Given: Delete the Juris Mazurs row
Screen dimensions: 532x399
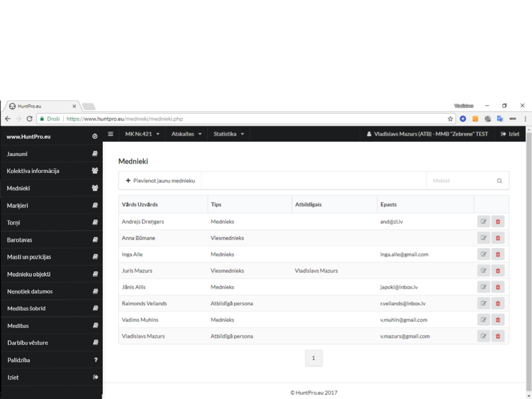Looking at the screenshot, I should point(498,271).
